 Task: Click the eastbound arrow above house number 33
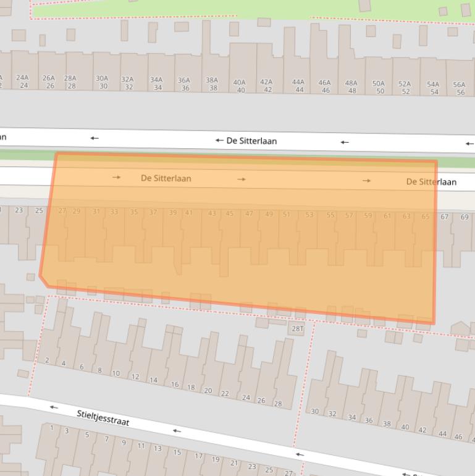click(x=116, y=177)
